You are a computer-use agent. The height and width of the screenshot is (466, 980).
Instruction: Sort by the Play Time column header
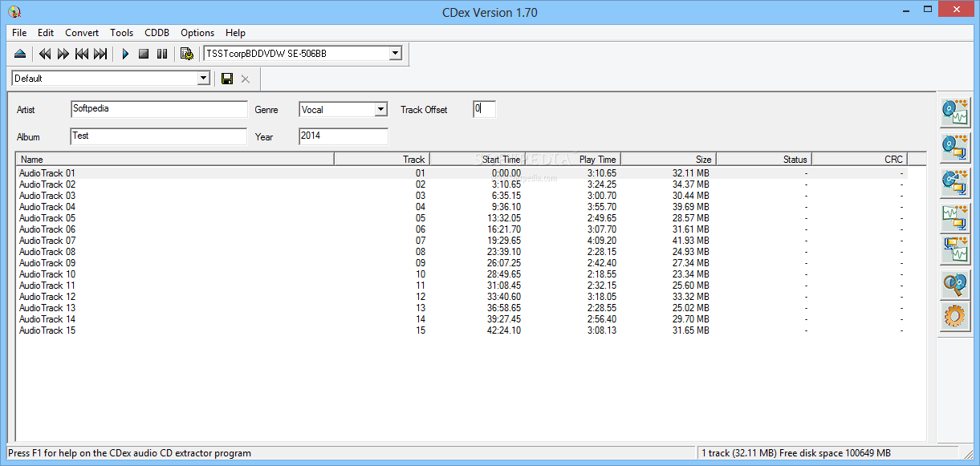(x=571, y=160)
